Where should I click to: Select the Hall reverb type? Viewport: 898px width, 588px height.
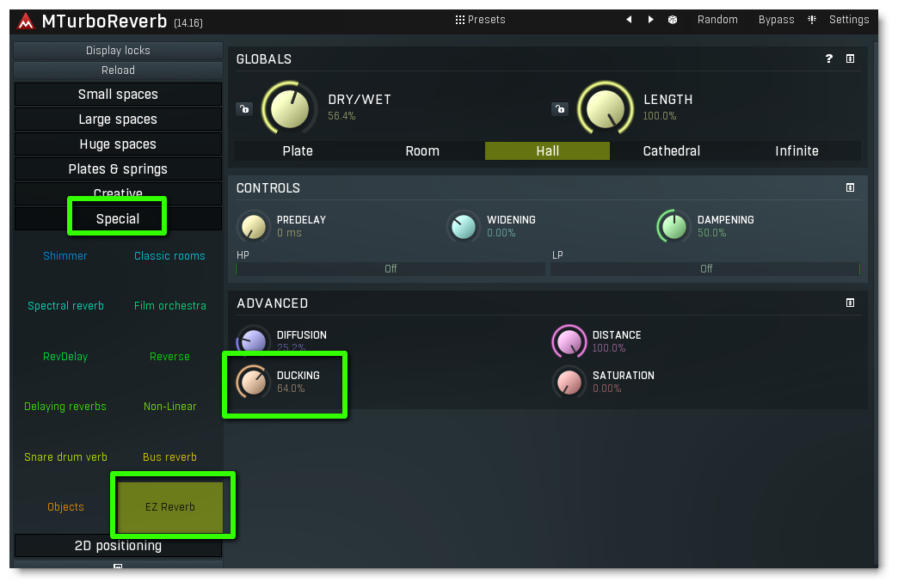[x=548, y=150]
